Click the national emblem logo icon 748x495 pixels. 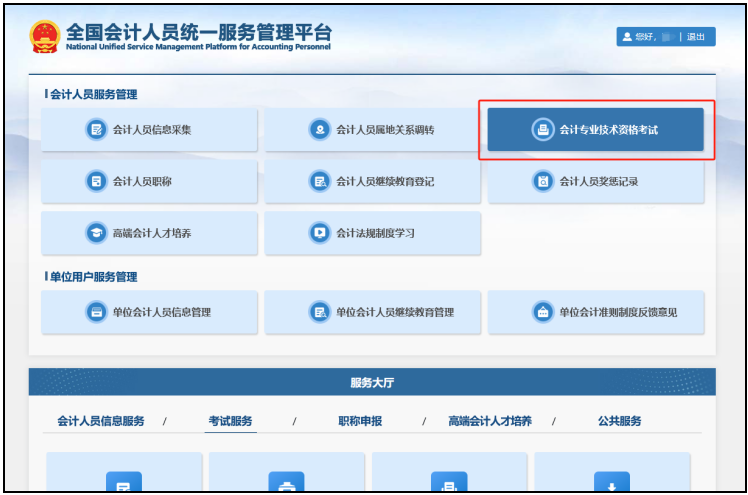point(45,37)
